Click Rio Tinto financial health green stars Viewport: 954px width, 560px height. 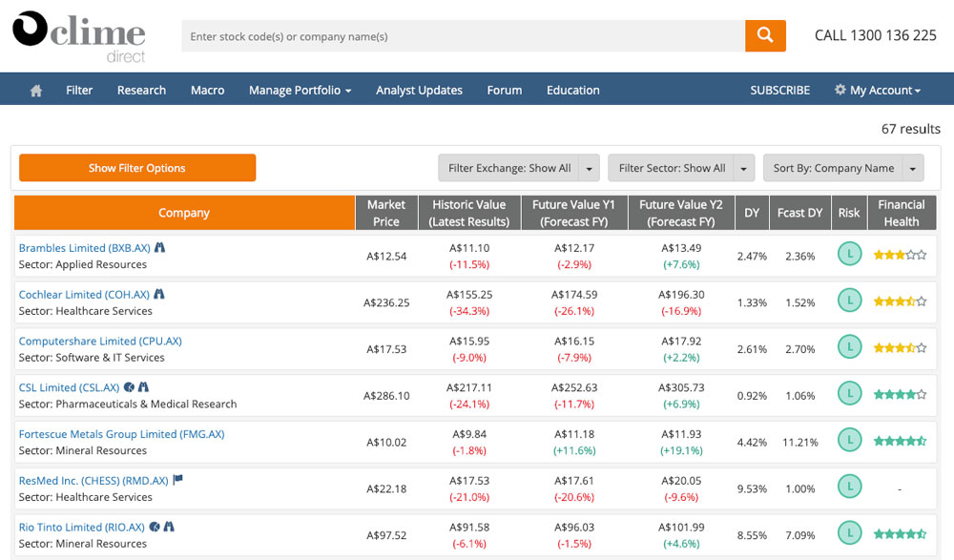click(900, 534)
